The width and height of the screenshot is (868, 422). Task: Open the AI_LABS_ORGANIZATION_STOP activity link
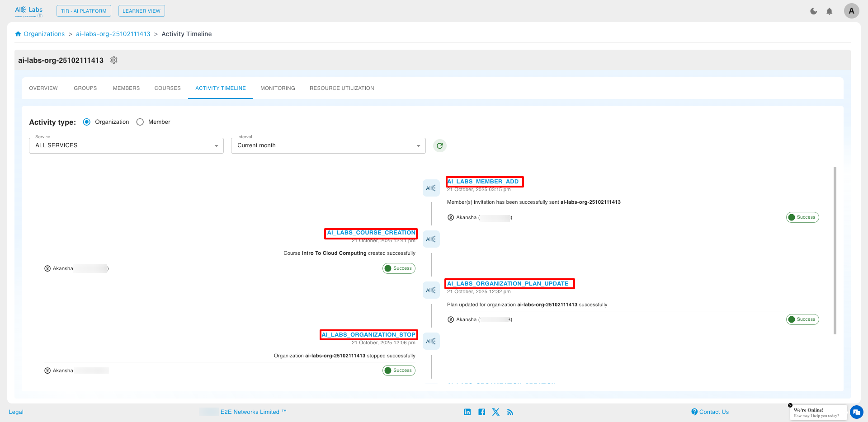368,335
